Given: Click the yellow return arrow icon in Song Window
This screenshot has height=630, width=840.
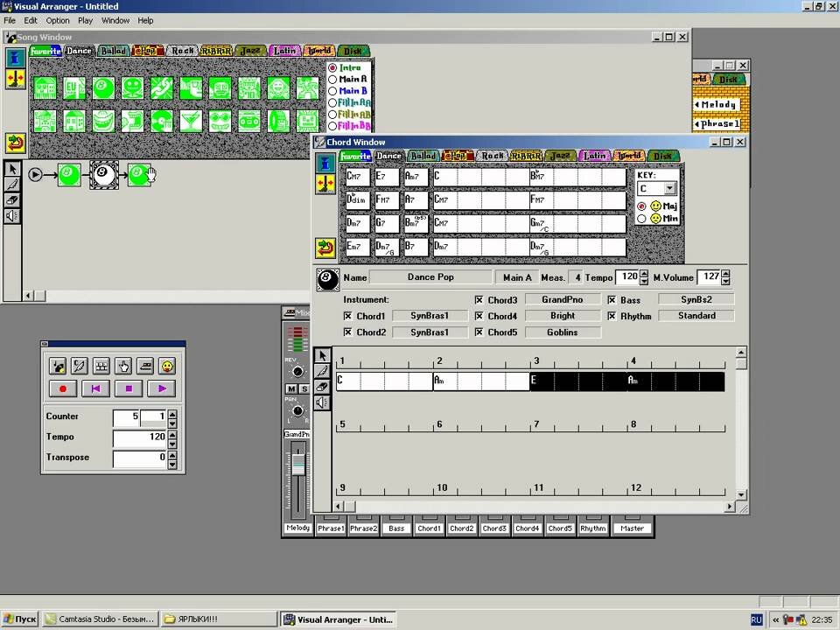Looking at the screenshot, I should pyautogui.click(x=16, y=143).
